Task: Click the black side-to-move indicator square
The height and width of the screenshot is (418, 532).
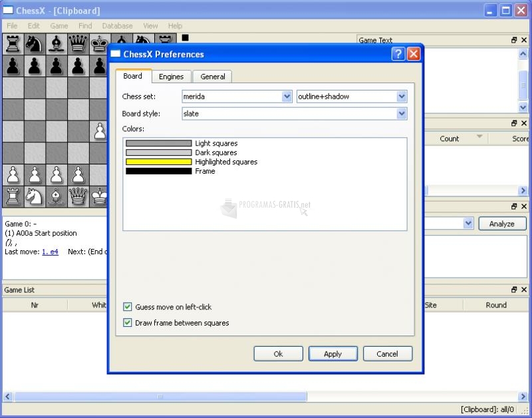Action: tap(185, 38)
